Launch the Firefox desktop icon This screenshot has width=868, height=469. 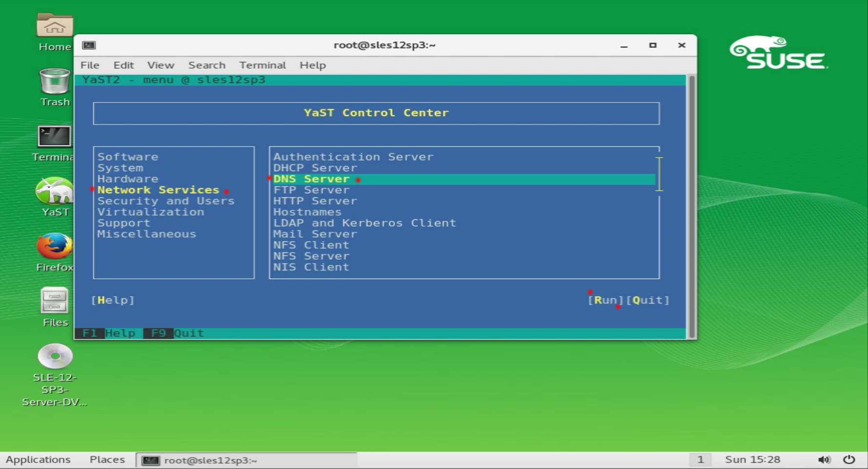[55, 246]
